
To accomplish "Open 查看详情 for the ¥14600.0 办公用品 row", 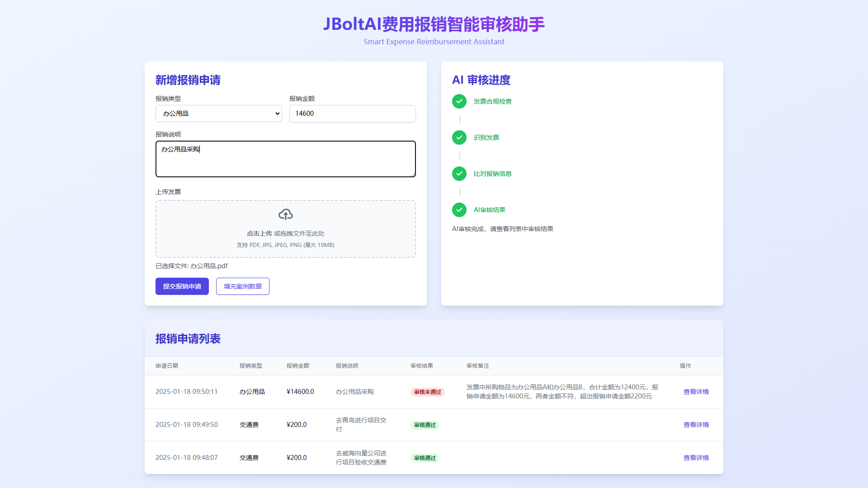I will [x=696, y=392].
